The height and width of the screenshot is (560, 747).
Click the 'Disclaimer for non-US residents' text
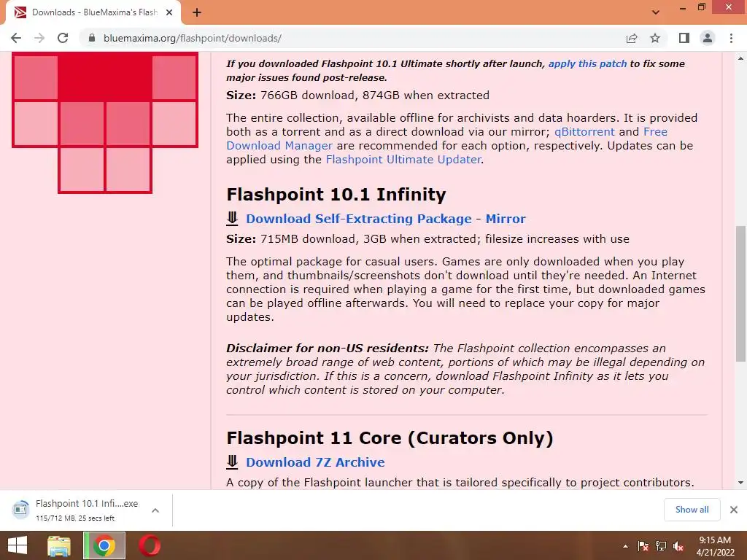[328, 349]
